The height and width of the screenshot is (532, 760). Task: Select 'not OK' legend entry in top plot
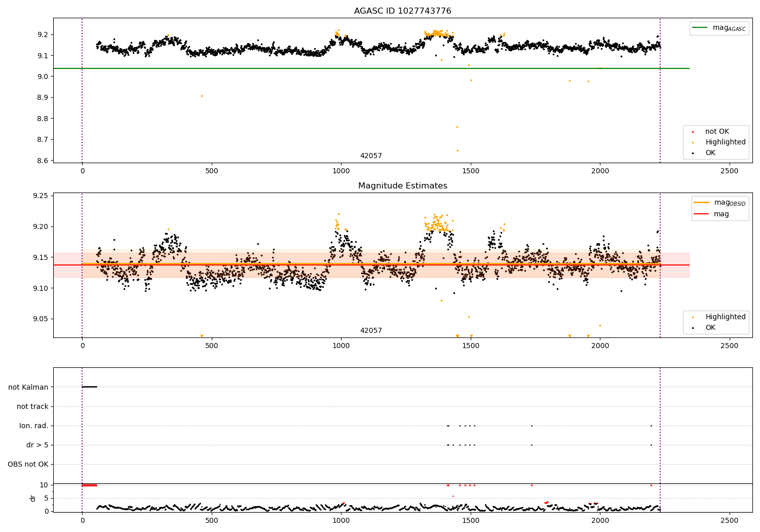(x=717, y=132)
